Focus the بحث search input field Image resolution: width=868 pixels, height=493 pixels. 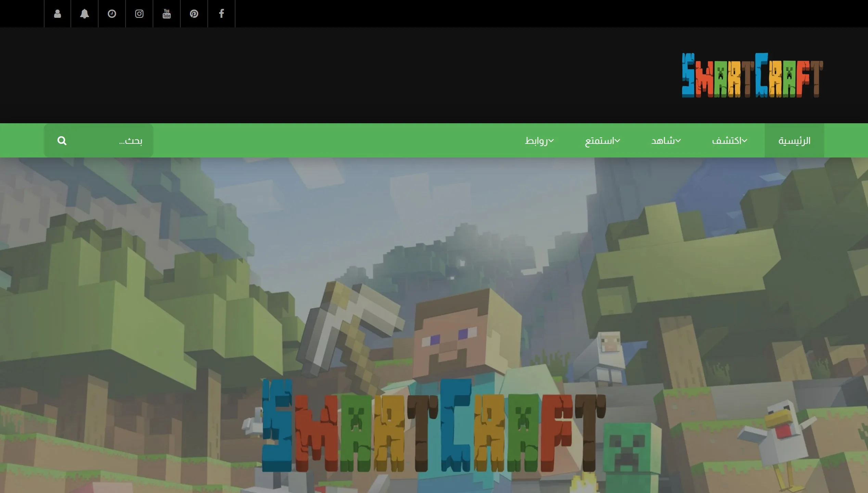tap(99, 141)
